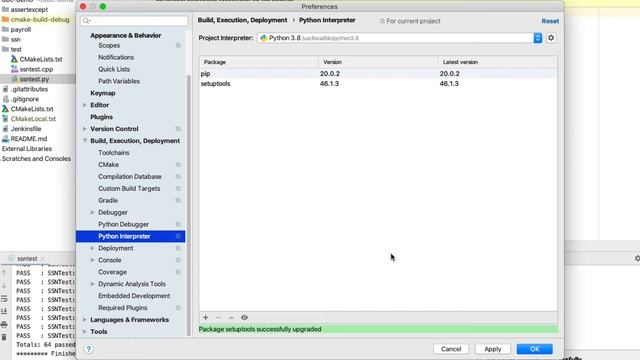The width and height of the screenshot is (640, 360).
Task: Select Python Interpreter settings item
Action: point(131,236)
